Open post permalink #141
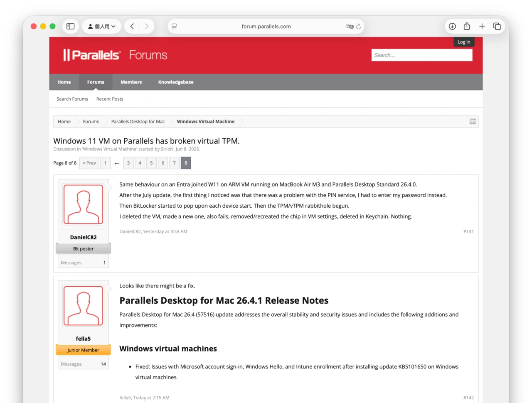Screen dimensions: 532x403 click(x=468, y=231)
